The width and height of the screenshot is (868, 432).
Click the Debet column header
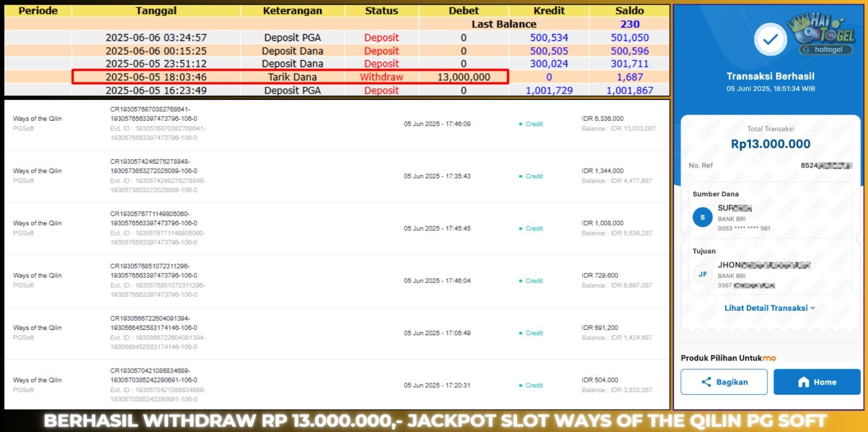click(x=464, y=11)
